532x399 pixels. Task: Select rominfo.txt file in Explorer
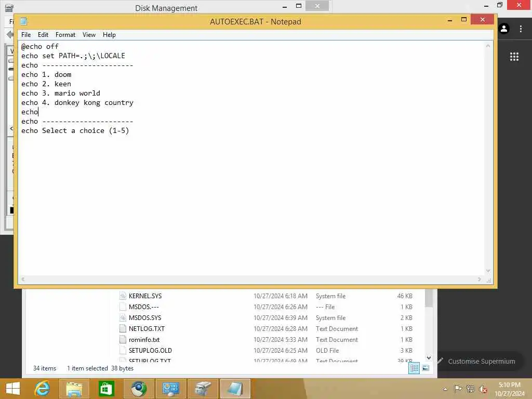coord(144,340)
